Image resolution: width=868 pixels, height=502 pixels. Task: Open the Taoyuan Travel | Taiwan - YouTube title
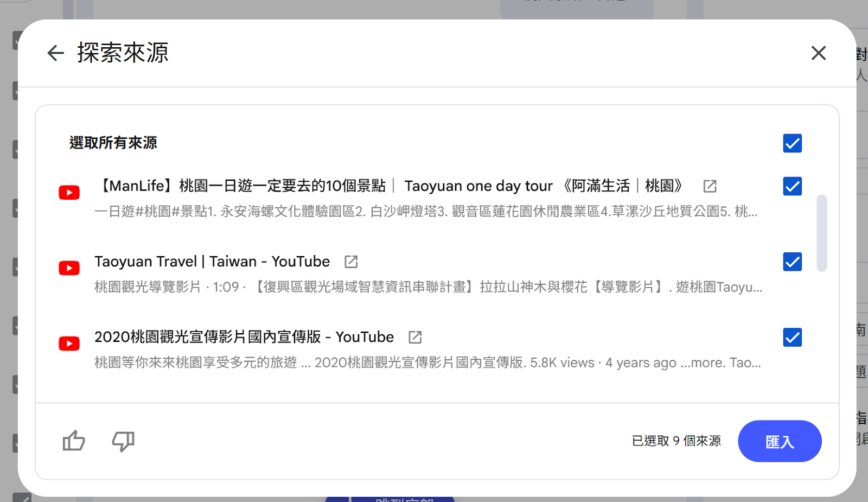click(212, 262)
